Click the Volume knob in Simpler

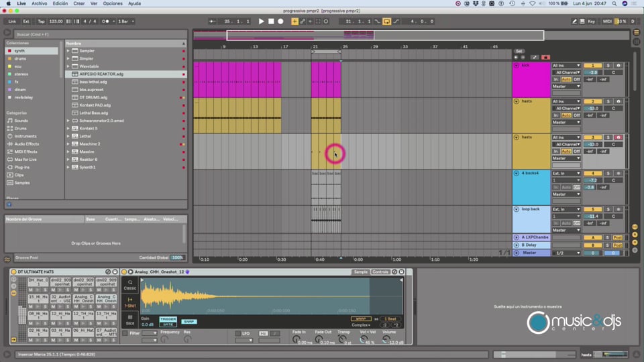coord(386,339)
